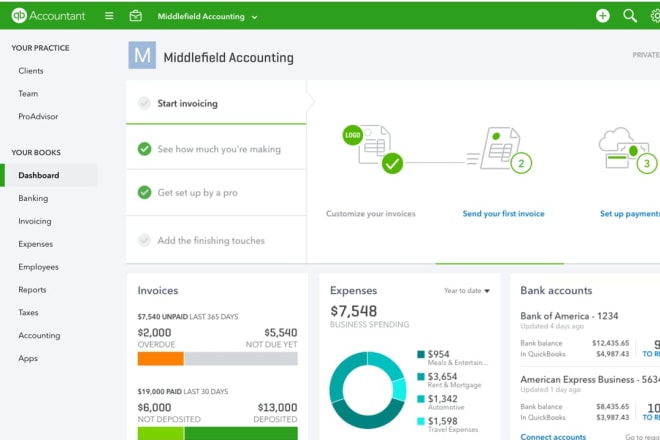The height and width of the screenshot is (440, 660).
Task: Click the $6,000 not deposited amount
Action: [x=154, y=408]
